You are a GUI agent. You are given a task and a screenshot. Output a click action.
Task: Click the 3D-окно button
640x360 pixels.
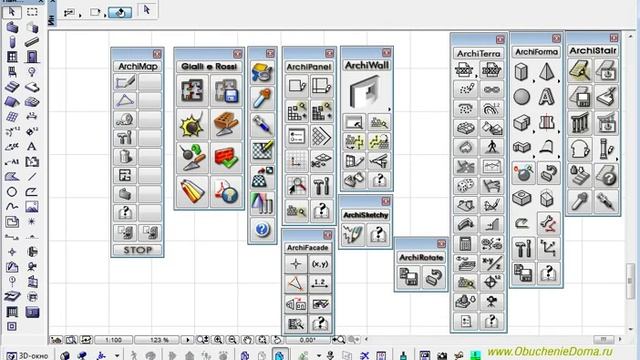pyautogui.click(x=28, y=356)
